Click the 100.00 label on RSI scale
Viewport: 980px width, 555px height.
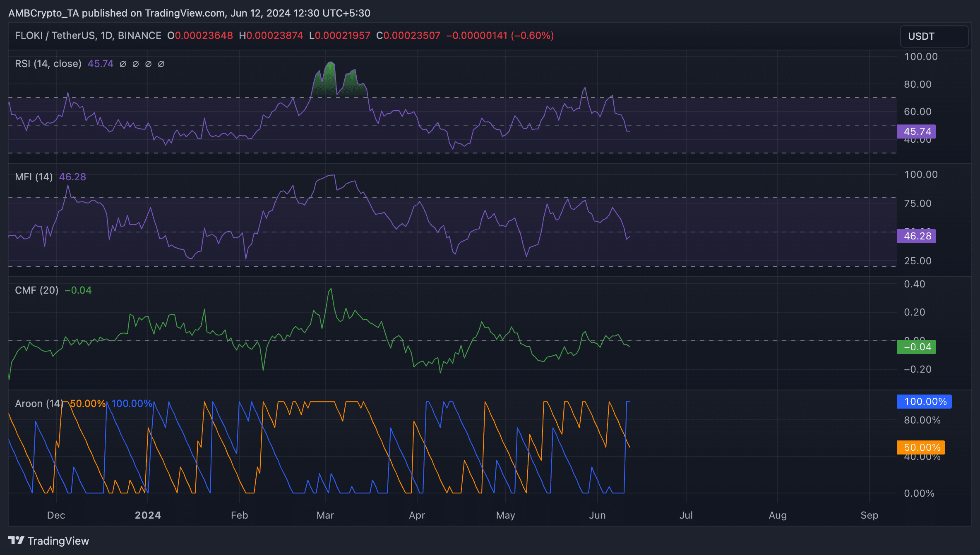pyautogui.click(x=921, y=57)
